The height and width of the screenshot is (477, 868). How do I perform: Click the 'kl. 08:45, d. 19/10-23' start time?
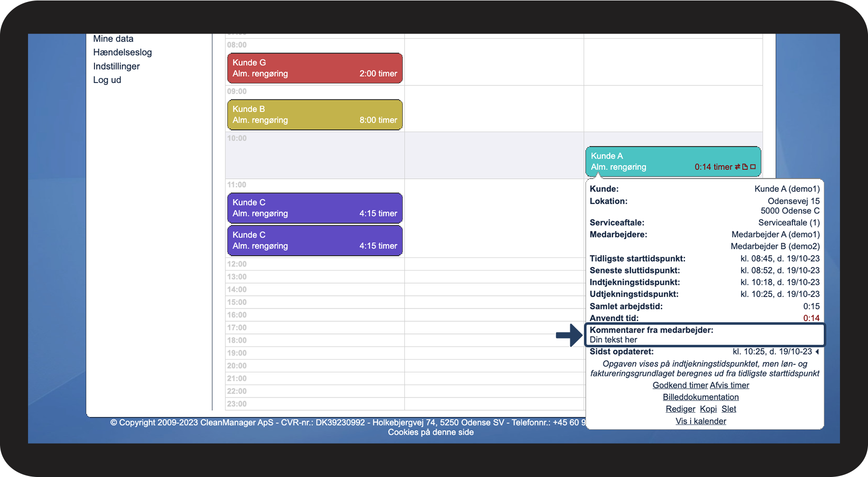click(780, 259)
